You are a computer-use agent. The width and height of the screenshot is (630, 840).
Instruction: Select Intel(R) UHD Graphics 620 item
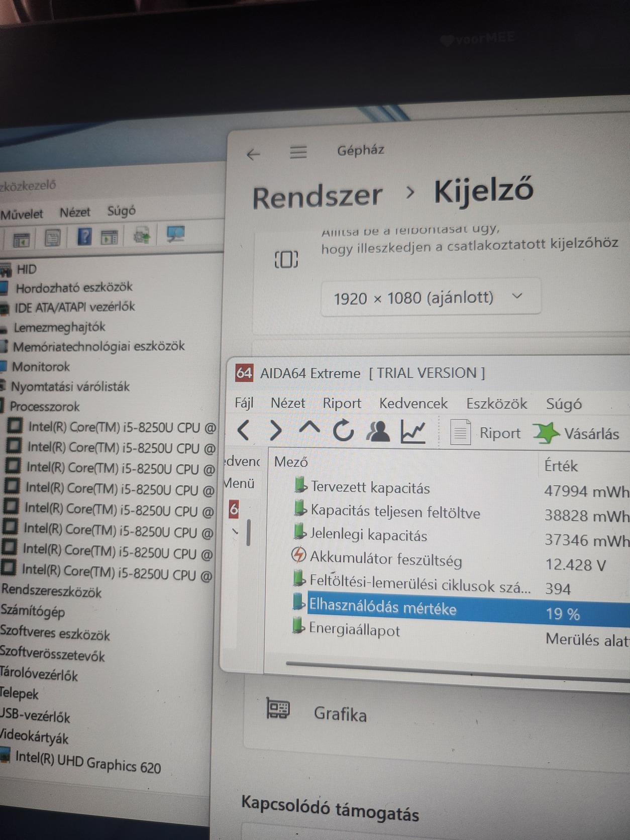[x=88, y=762]
